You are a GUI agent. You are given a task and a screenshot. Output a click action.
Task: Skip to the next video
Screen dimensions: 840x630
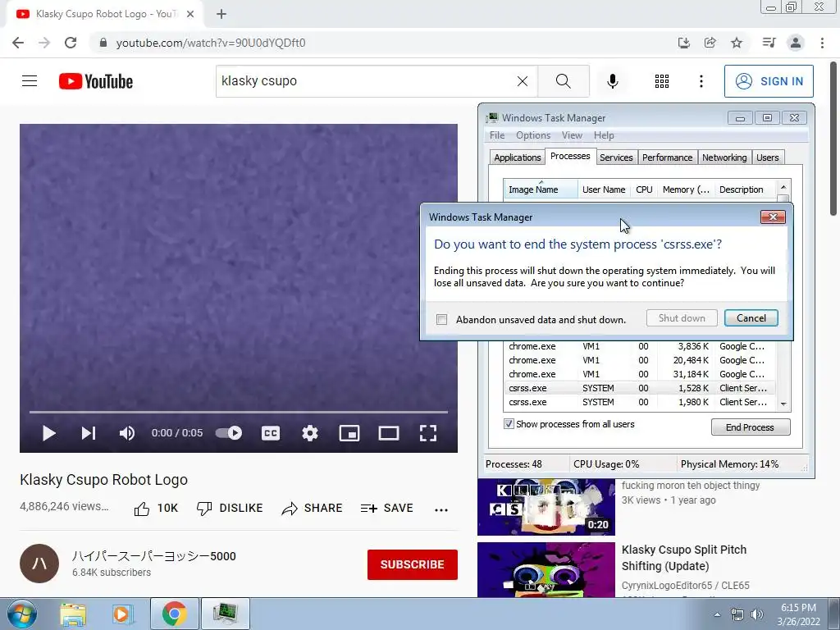[89, 433]
